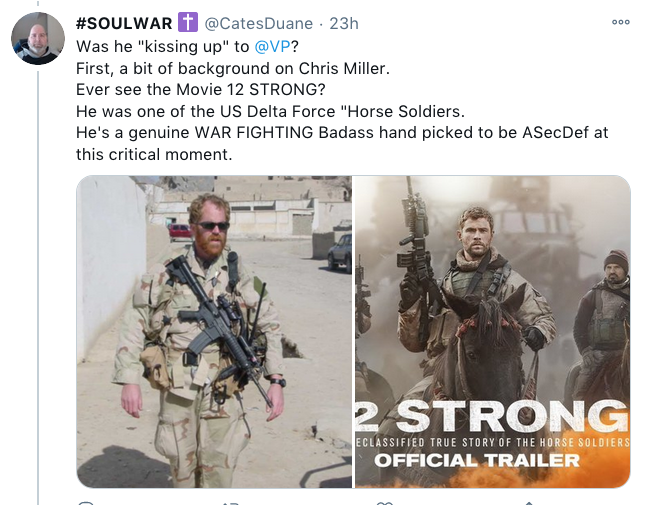Open the @VP mention link
Image resolution: width=646 pixels, height=505 pixels.
pos(272,47)
